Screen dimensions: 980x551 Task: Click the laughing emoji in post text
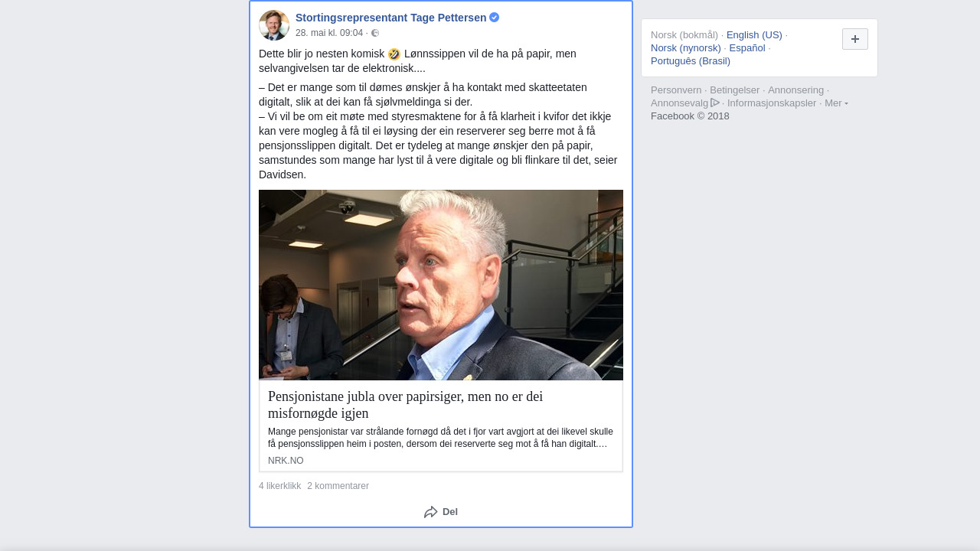[x=394, y=54]
